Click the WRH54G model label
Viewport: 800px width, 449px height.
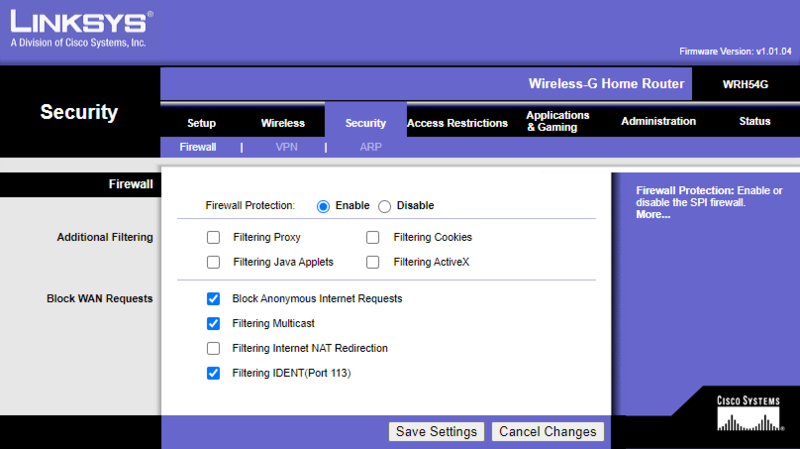(x=745, y=84)
